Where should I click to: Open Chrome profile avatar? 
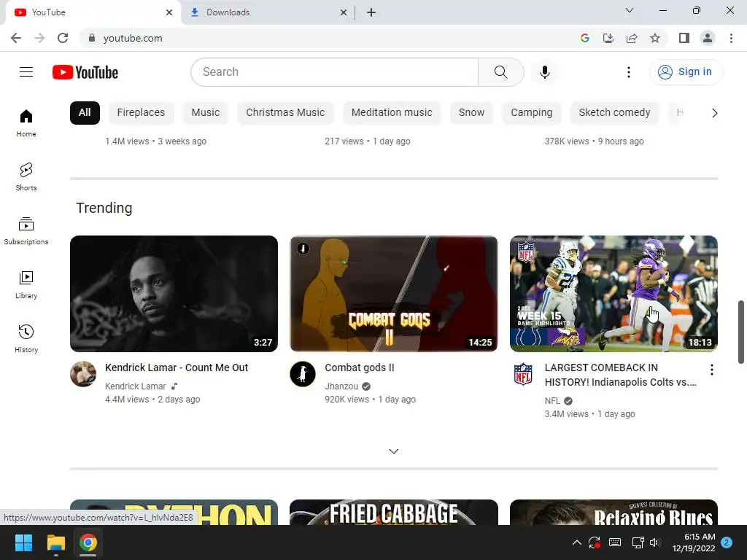click(708, 38)
